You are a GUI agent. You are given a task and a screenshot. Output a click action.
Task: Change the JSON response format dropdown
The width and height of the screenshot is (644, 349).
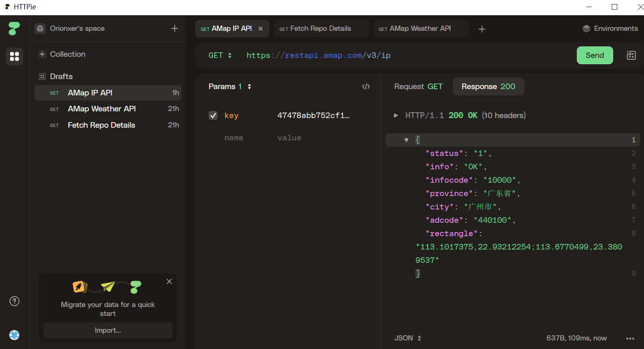coord(408,338)
